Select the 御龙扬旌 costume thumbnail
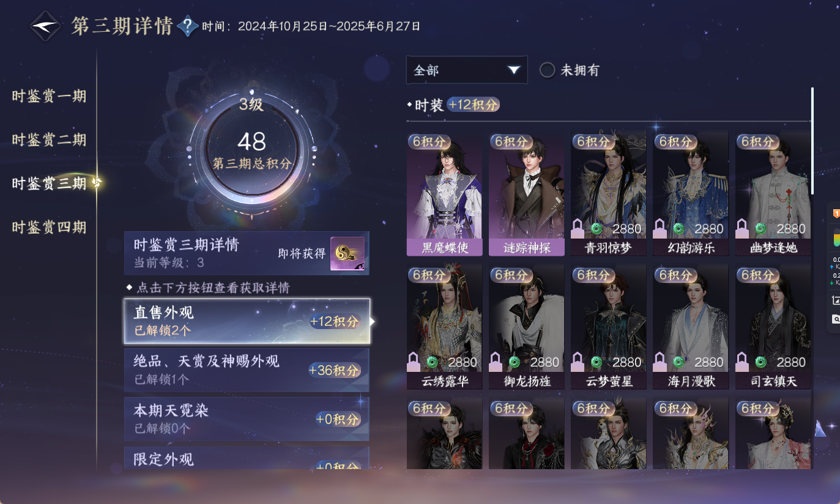840x504 pixels. [x=526, y=327]
